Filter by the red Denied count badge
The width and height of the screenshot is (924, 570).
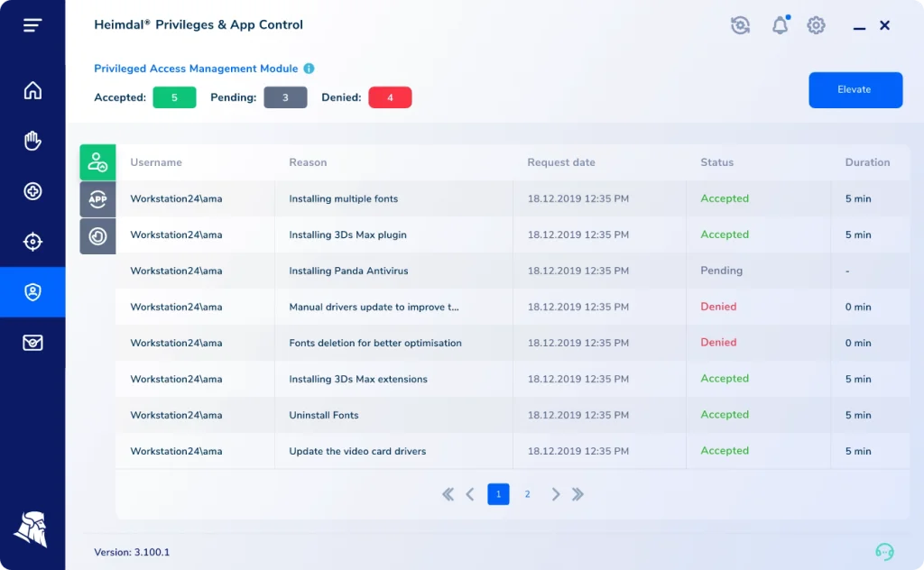point(390,97)
